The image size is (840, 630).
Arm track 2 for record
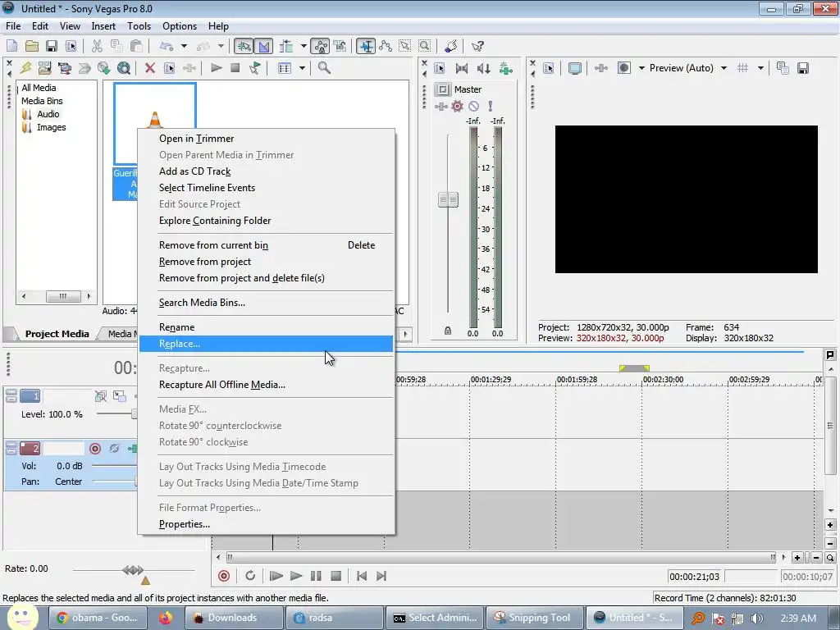pyautogui.click(x=95, y=449)
